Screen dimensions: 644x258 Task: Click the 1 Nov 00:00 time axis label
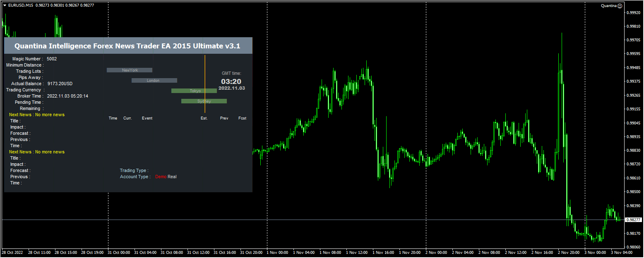click(278, 252)
